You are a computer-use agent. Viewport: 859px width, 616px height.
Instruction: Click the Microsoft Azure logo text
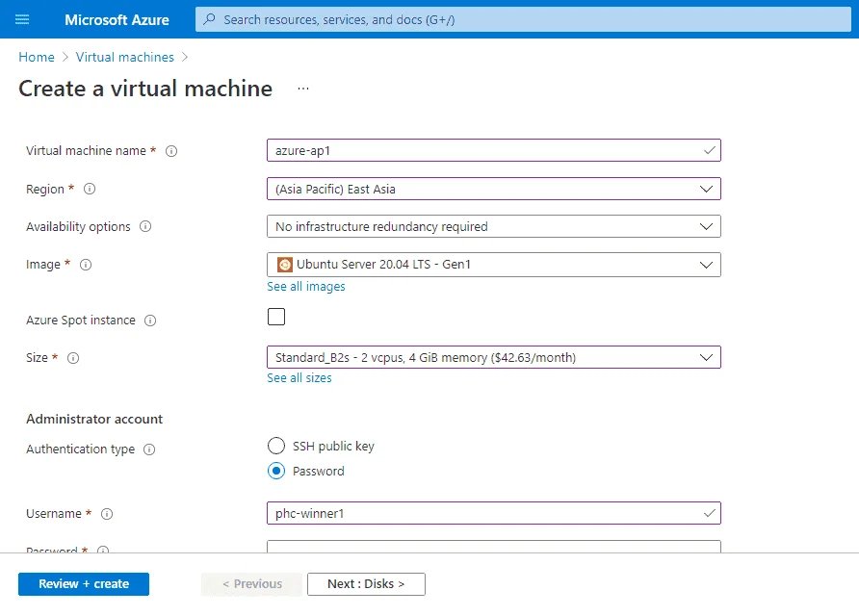[x=117, y=19]
